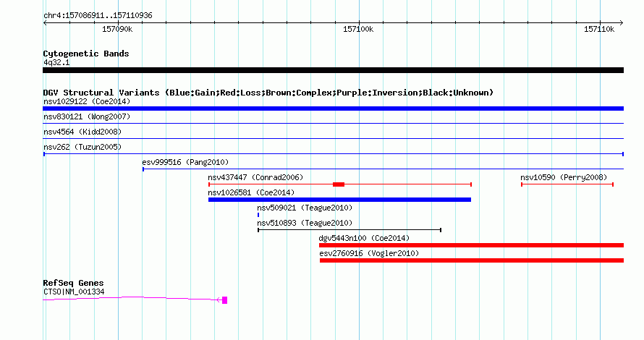Click the magenta CTSO intron line
This screenshot has height=340, width=644.
(132, 298)
